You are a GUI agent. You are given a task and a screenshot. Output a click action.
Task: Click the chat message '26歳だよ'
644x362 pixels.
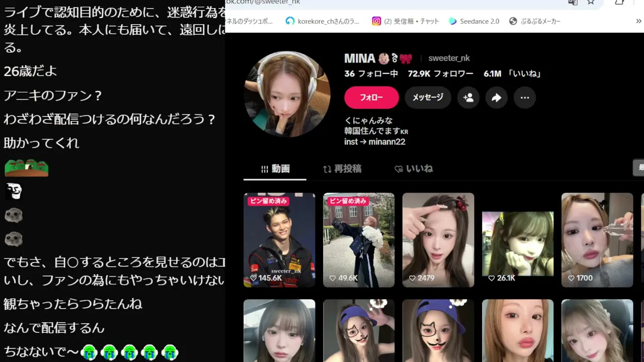[x=31, y=71]
